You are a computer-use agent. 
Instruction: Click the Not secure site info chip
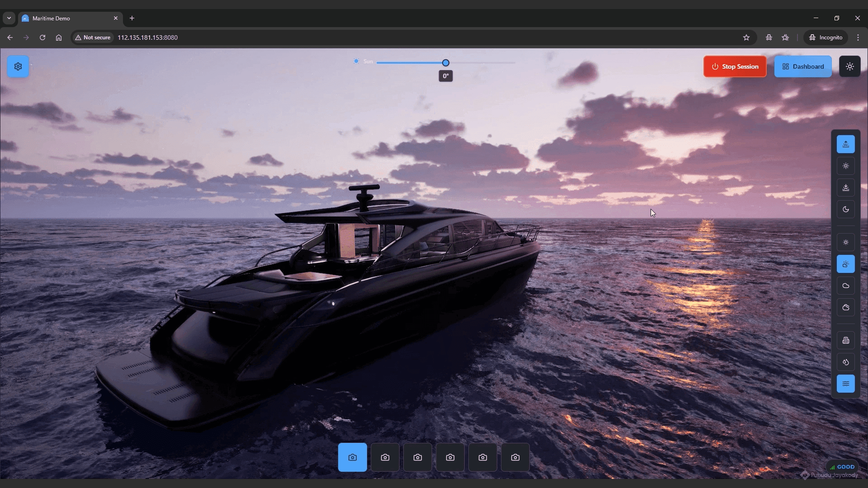(x=93, y=38)
